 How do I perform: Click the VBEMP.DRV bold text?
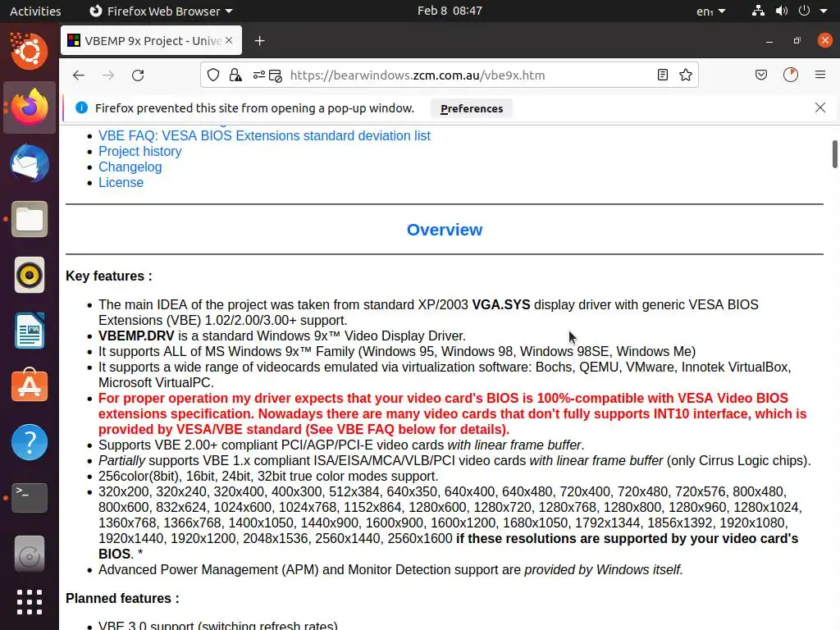point(136,336)
